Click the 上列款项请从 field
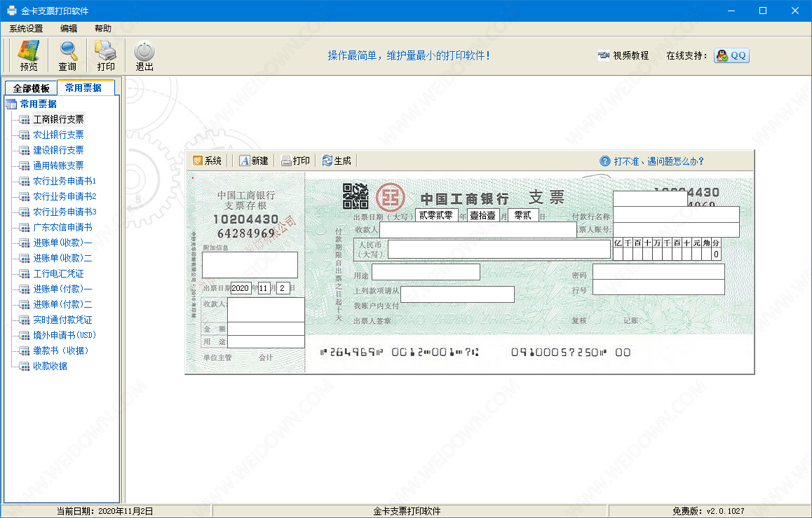Viewport: 812px width, 518px height. point(457,294)
